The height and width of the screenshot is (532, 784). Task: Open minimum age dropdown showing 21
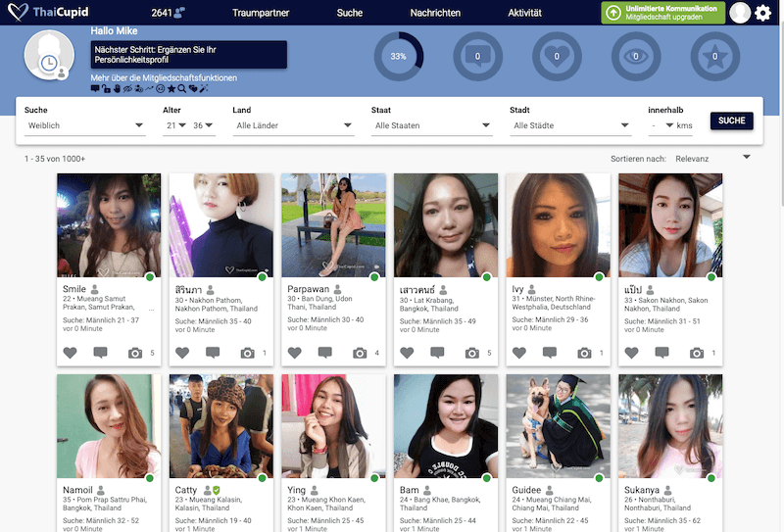point(175,125)
